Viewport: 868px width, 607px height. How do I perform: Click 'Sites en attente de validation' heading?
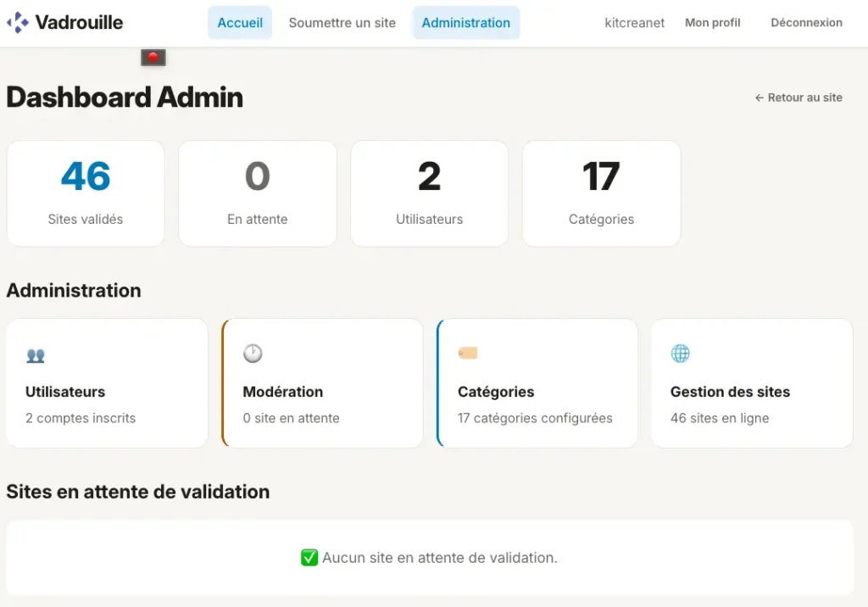[138, 492]
